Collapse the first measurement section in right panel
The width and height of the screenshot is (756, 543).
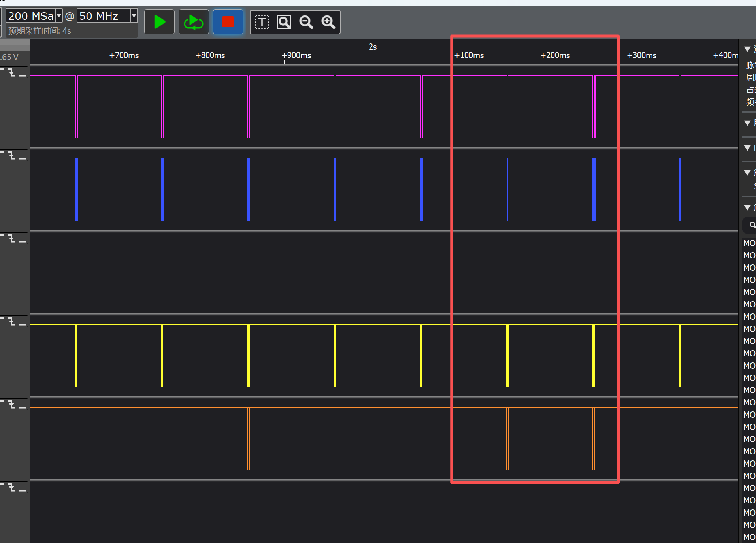tap(747, 49)
